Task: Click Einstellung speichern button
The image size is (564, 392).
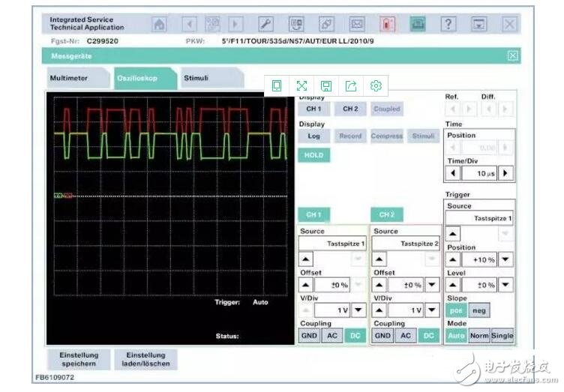Action: (79, 359)
